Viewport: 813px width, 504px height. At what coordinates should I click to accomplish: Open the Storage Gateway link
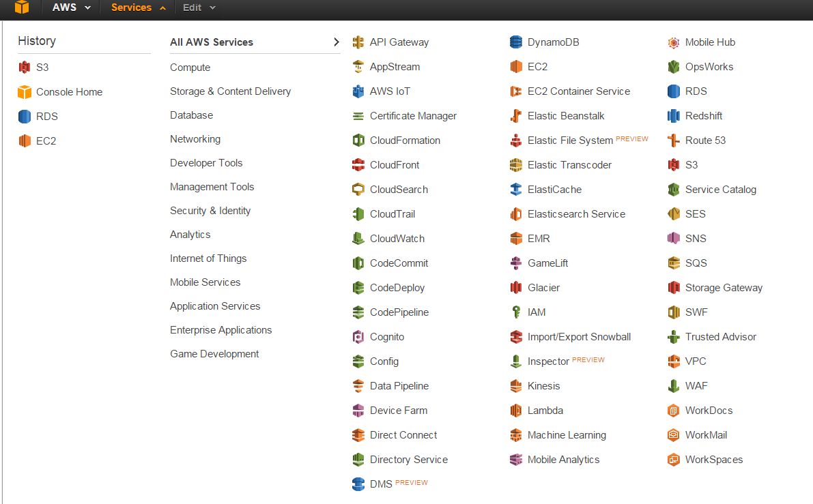(x=724, y=288)
